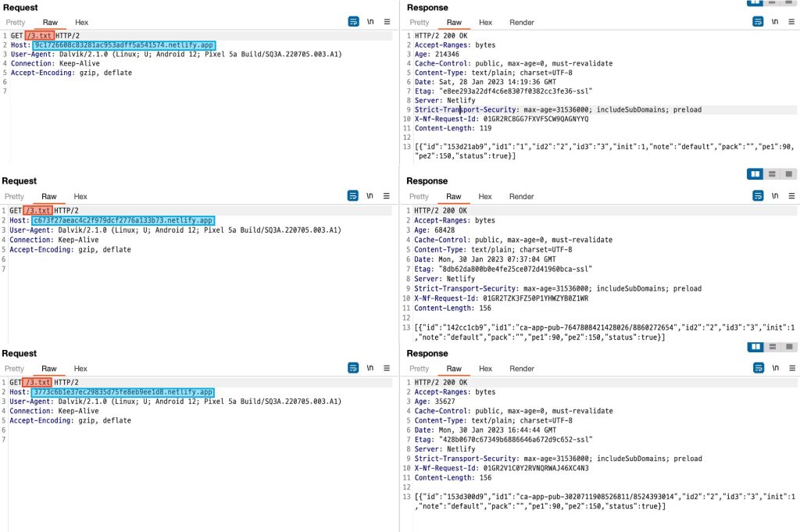Open Render tab in bottom response panel
Screen dimensions: 800x532
point(521,369)
